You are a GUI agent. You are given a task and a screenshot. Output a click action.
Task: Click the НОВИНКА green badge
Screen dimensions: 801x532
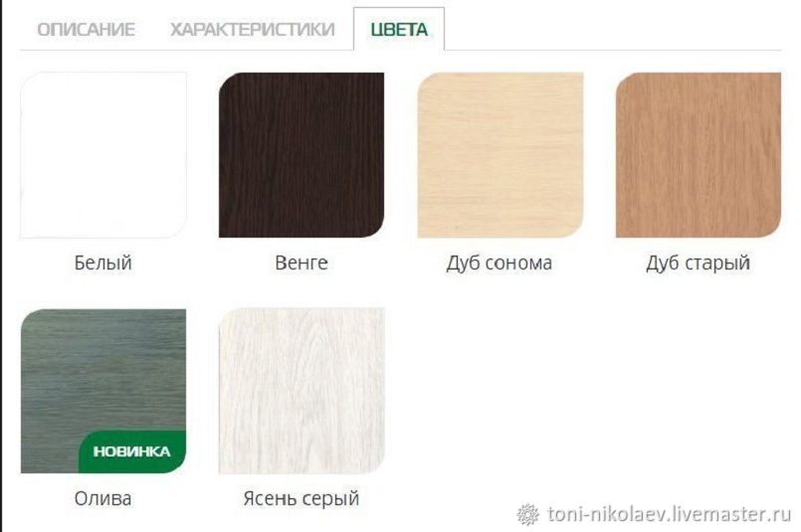131,451
